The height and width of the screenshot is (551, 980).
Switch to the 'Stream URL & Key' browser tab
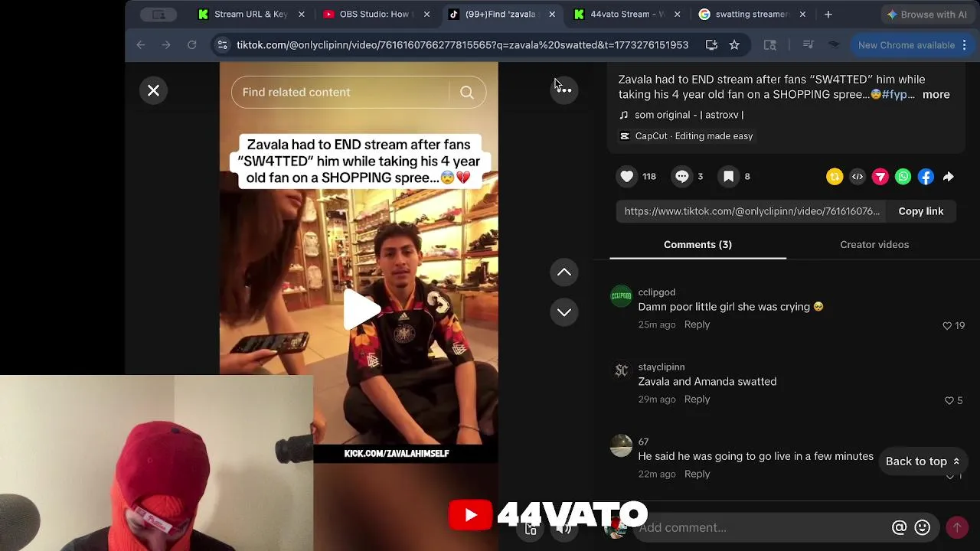[x=250, y=14]
